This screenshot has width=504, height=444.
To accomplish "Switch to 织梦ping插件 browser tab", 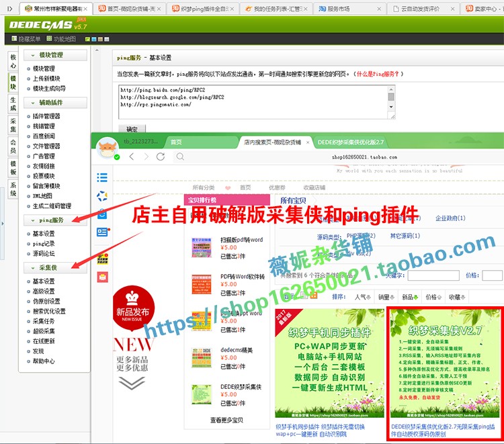I will [x=203, y=9].
